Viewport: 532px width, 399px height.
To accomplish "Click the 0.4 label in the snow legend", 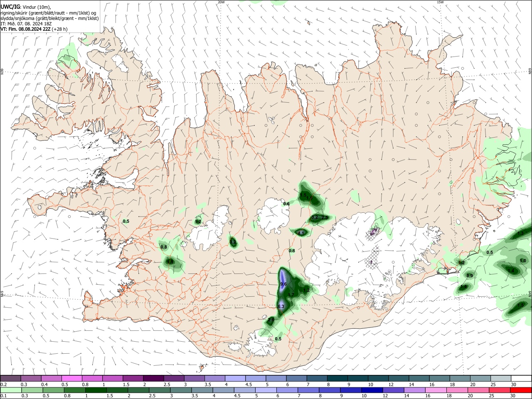I will pos(44,384).
